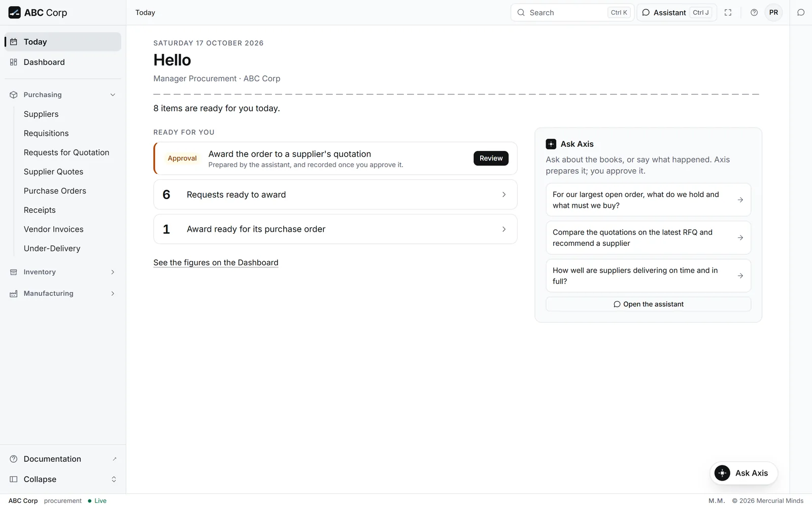Image resolution: width=812 pixels, height=508 pixels.
Task: Click the external-link arrow beside Documentation
Action: point(114,459)
